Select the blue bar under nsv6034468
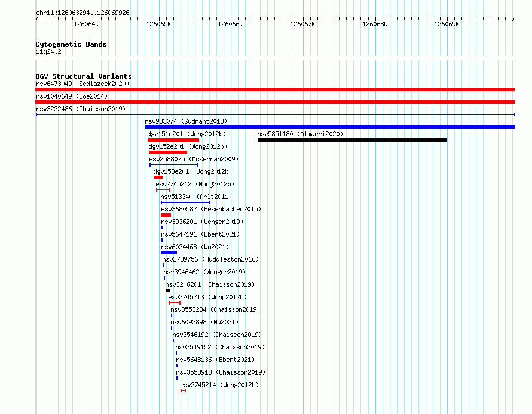This screenshot has height=414, width=532. [169, 253]
